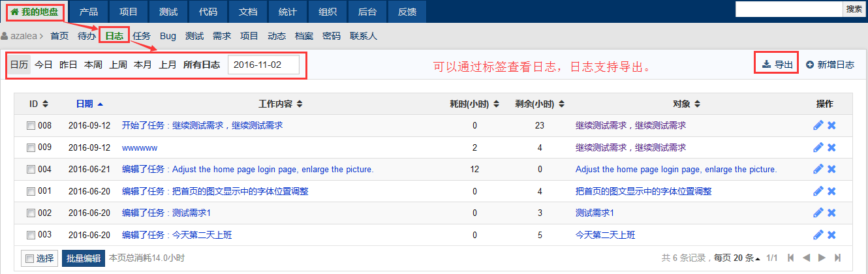Open the per-page count dropdown (每页 20 条)

744,258
